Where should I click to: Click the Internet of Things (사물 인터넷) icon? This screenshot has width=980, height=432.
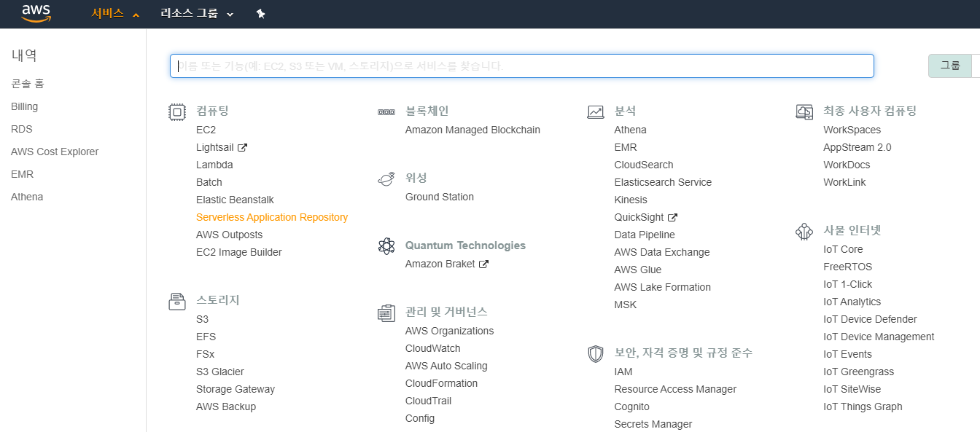pyautogui.click(x=804, y=232)
